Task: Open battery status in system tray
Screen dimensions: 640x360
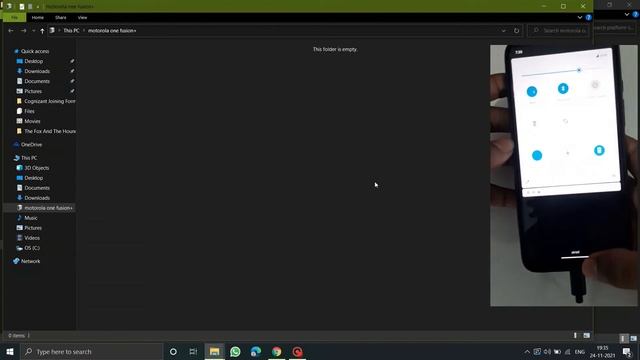Action: coord(557,352)
